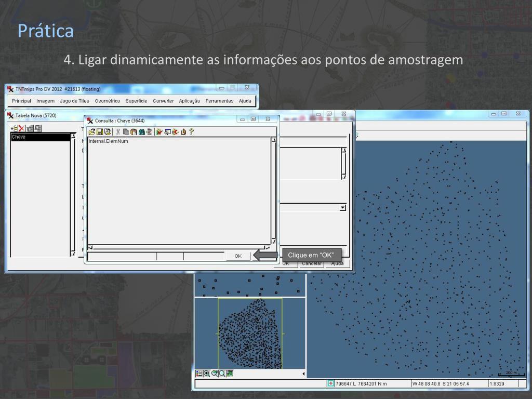Screen dimensions: 532x399
Task: Open the Aplicação menu
Action: (x=189, y=101)
